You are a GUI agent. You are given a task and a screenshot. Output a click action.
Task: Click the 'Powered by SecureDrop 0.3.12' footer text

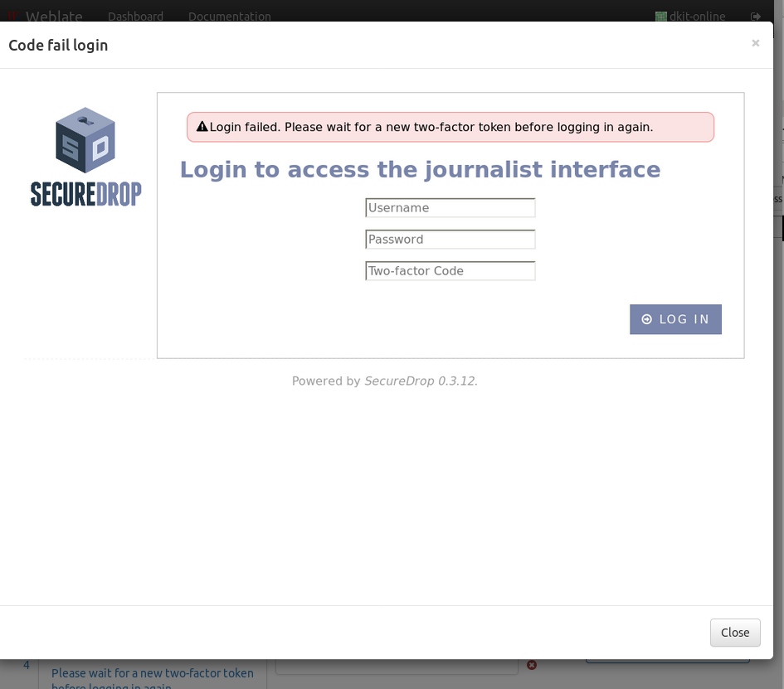384,381
